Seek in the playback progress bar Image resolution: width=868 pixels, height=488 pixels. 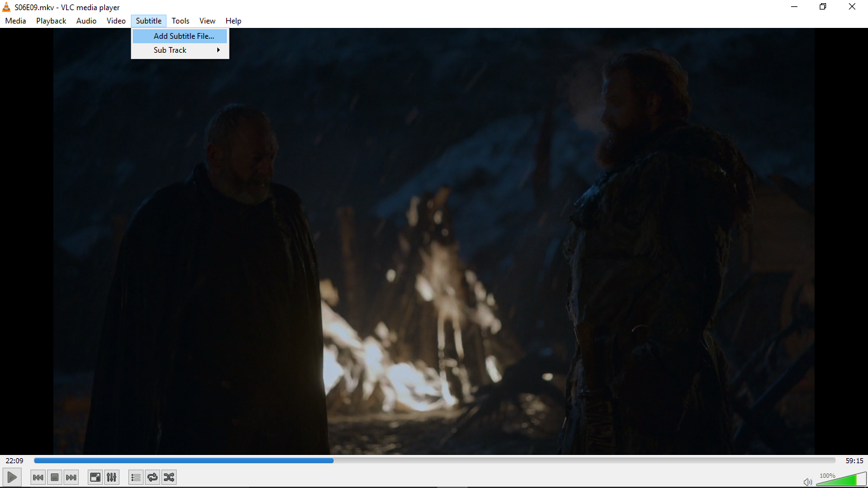435,461
